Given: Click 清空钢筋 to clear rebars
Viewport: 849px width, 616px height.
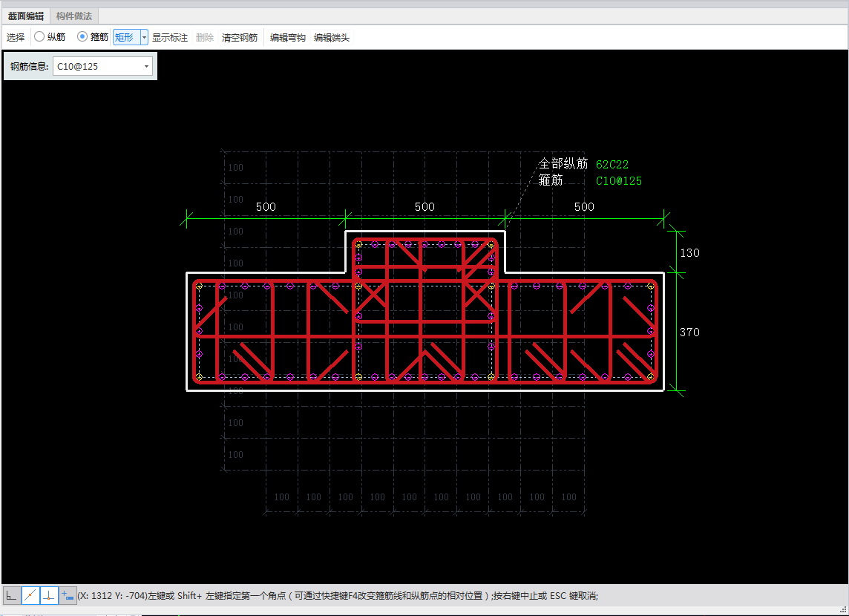Looking at the screenshot, I should coord(240,37).
